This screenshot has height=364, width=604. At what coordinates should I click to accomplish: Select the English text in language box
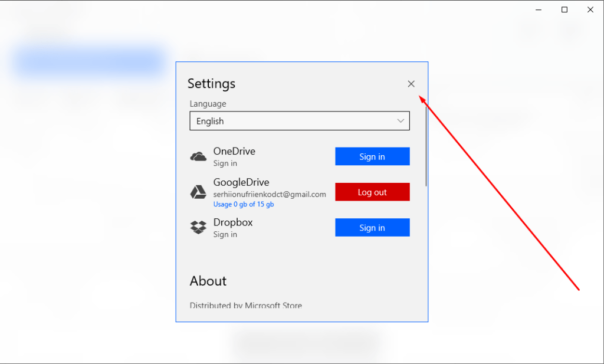[210, 121]
